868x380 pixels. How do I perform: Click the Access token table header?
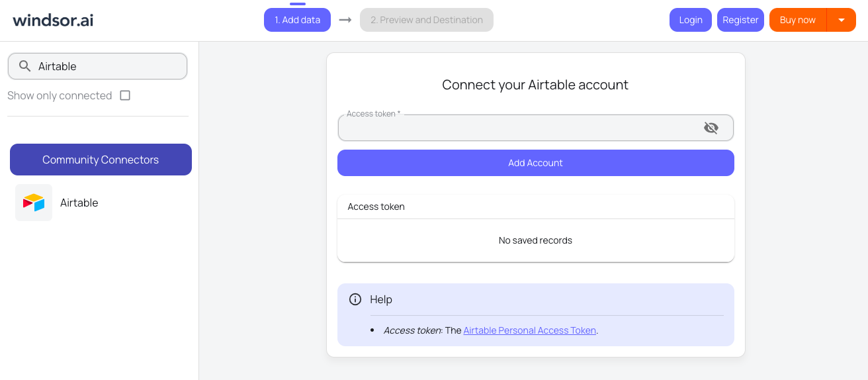[x=376, y=207]
